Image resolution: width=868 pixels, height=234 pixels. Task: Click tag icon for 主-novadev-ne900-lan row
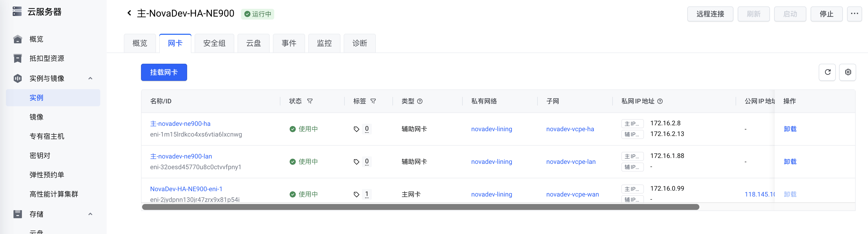click(357, 162)
